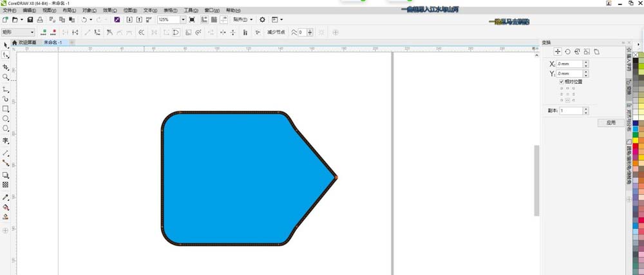Toggle the 相对位置 checkbox

562,82
